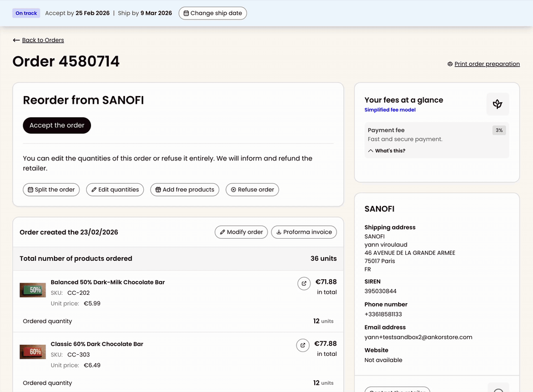Click €71.88 total price
The image size is (533, 392).
(x=326, y=282)
